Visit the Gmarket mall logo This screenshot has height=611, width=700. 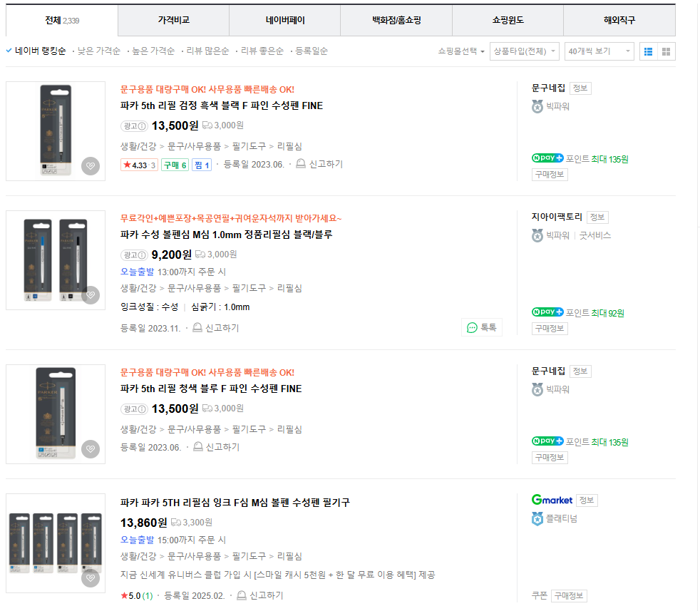pyautogui.click(x=552, y=500)
